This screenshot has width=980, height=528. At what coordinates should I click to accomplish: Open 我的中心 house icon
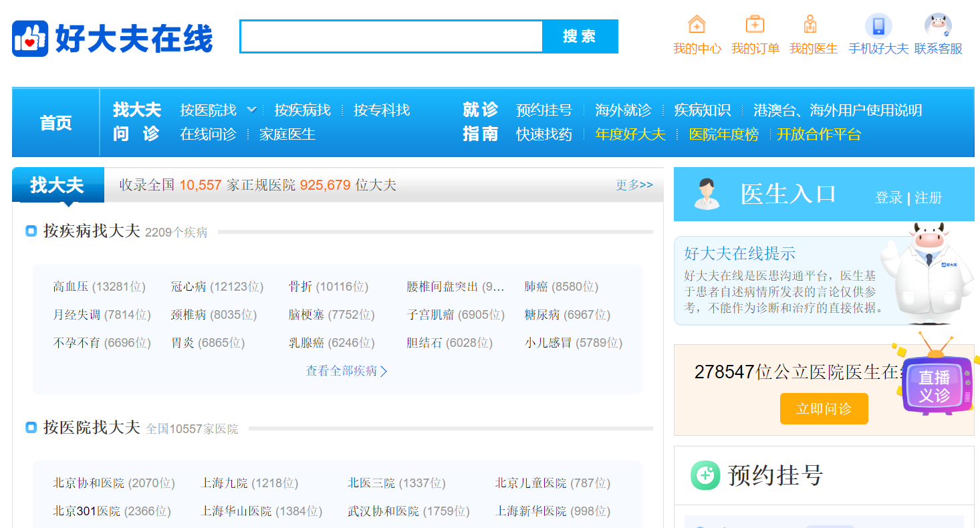[x=697, y=25]
